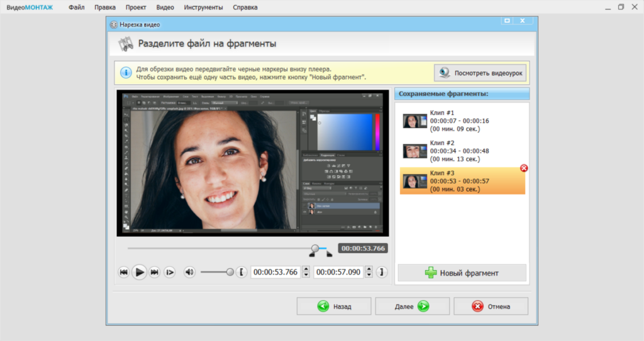Click the right black trim marker
This screenshot has width=644, height=341.
coord(330,254)
